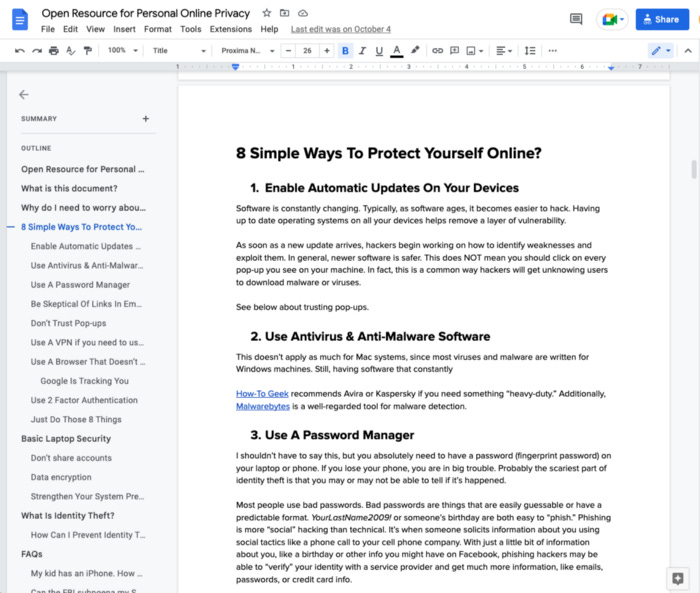Move document to folder icon

(x=284, y=13)
